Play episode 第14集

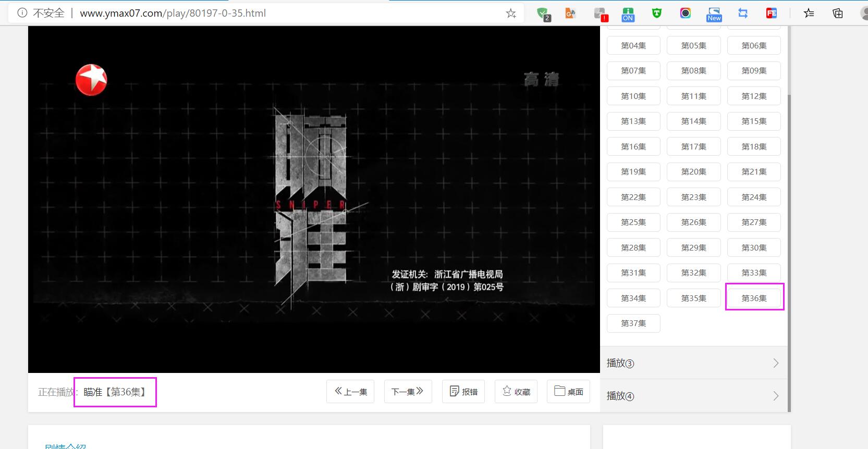pos(694,121)
